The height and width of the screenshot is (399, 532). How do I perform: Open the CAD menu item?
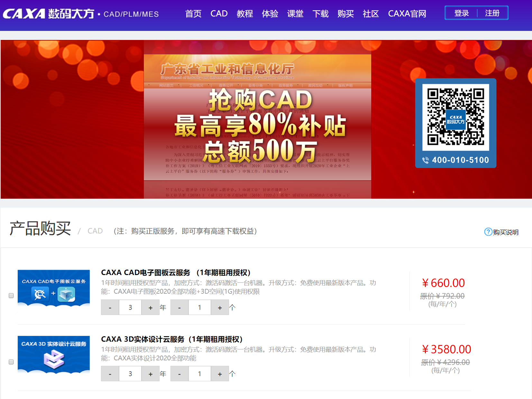(219, 14)
